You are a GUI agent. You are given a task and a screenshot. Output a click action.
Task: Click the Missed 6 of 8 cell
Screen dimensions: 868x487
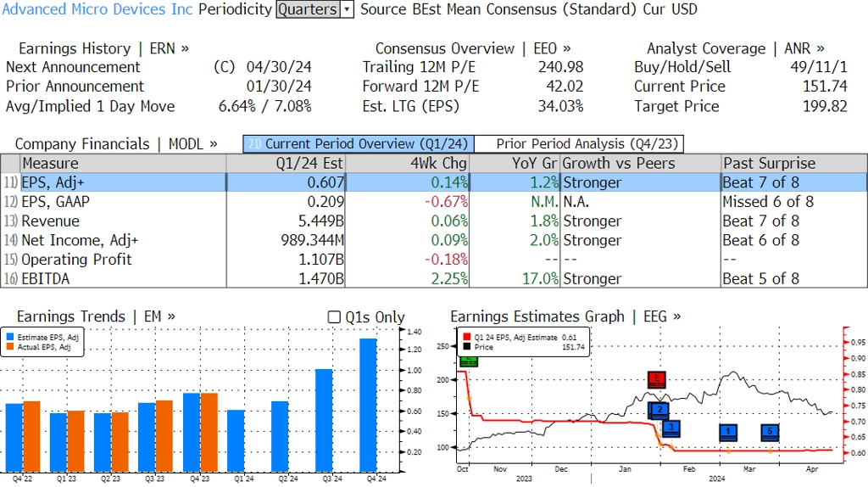click(793, 202)
